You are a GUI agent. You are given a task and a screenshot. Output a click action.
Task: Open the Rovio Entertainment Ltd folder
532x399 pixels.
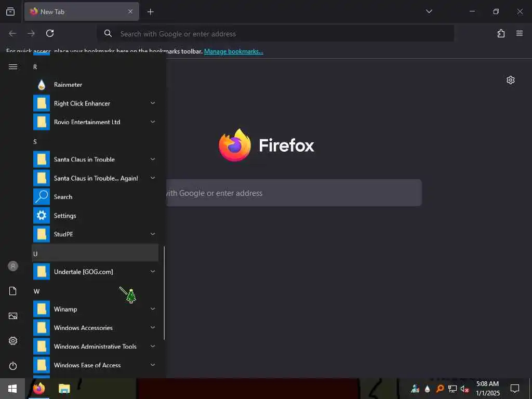[x=95, y=122]
